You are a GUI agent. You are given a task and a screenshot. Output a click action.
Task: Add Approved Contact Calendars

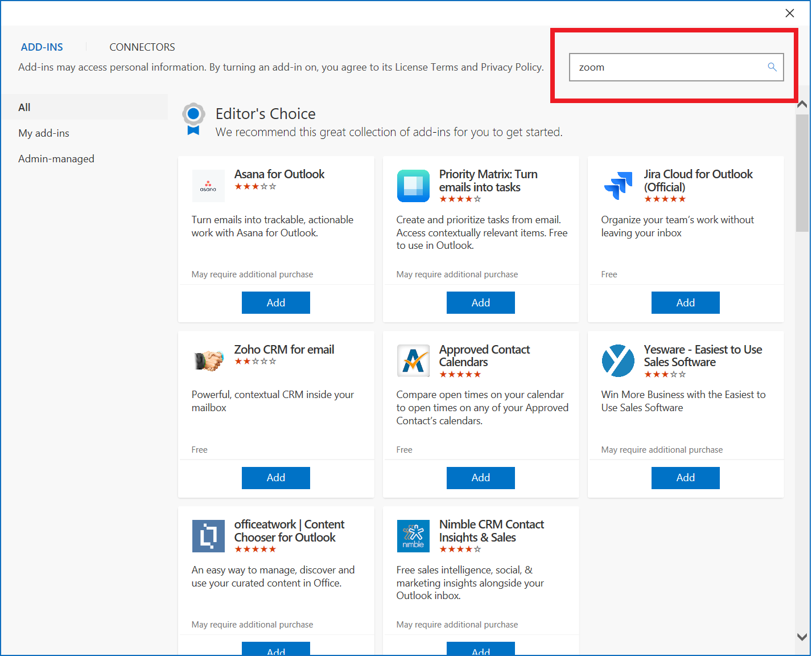481,478
